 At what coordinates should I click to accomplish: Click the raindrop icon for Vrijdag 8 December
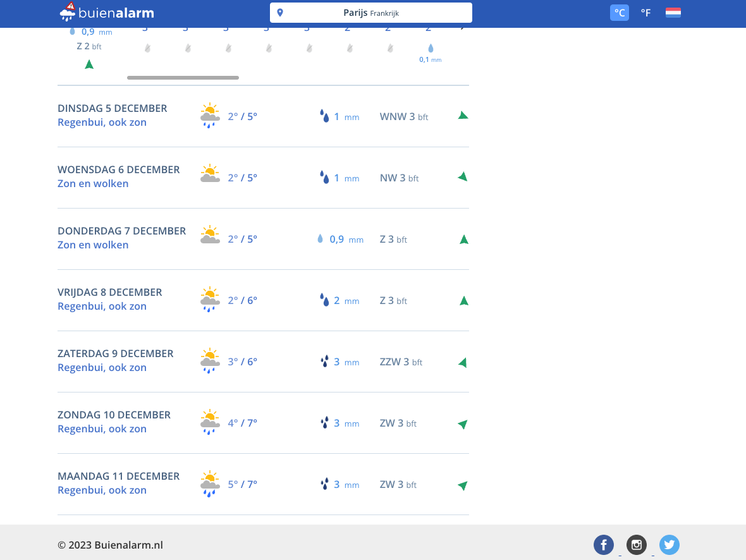[324, 300]
